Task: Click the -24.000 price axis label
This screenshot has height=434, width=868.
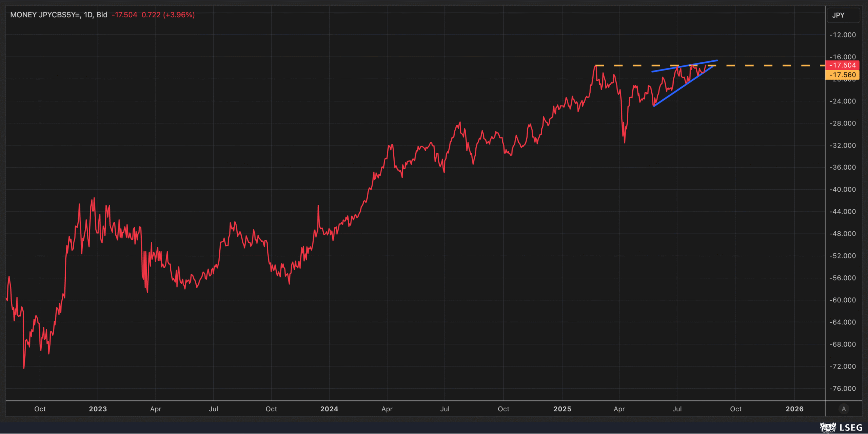Action: (843, 101)
